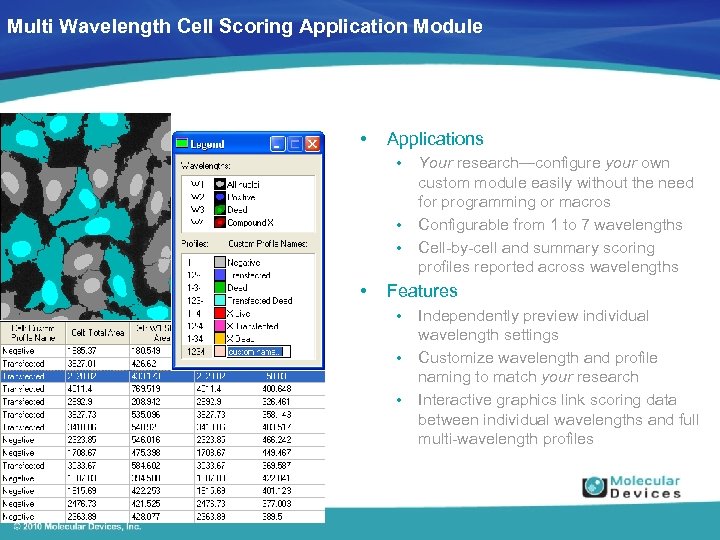Click table cell 3527.01
720x540 pixels.
point(82,364)
